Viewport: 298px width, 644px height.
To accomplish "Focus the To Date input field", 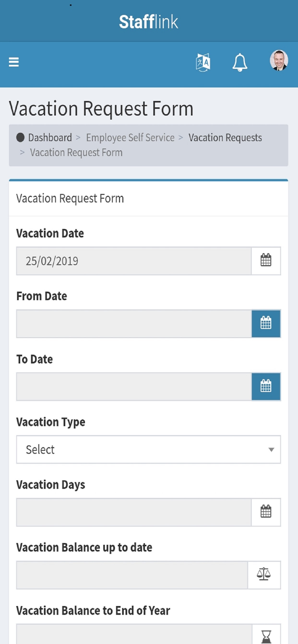I will [134, 386].
